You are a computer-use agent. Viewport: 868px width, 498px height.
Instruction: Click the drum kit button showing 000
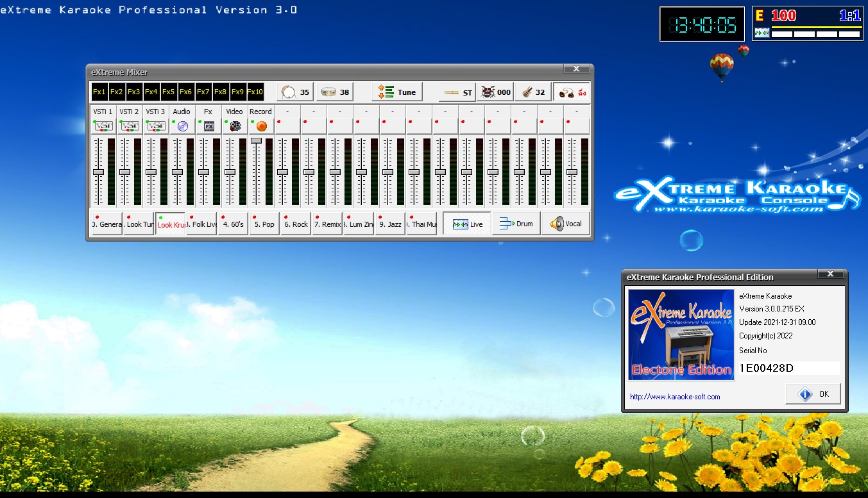coord(495,92)
